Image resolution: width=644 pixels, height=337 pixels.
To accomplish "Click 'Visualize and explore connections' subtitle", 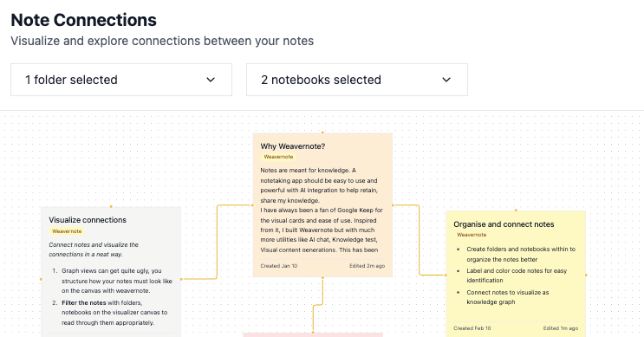I will (162, 41).
